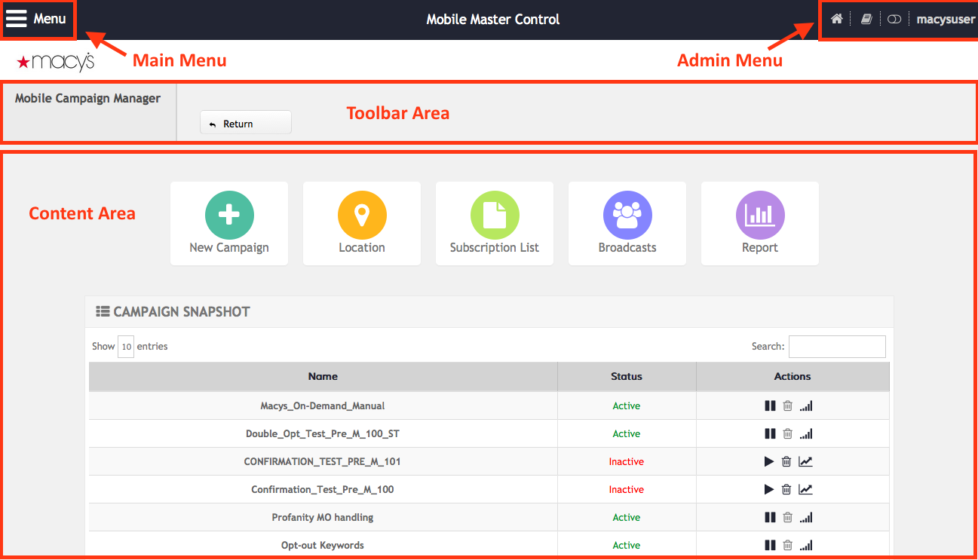Click the Return button

(245, 124)
